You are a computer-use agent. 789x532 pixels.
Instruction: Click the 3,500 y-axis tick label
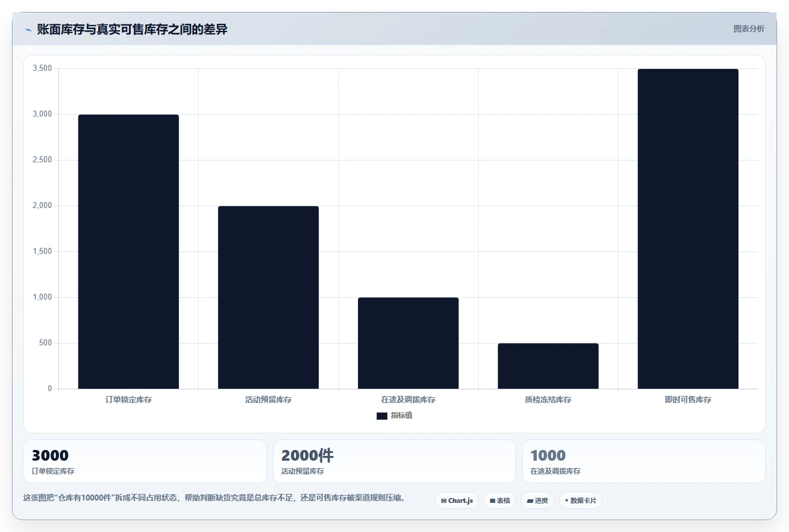pyautogui.click(x=43, y=68)
